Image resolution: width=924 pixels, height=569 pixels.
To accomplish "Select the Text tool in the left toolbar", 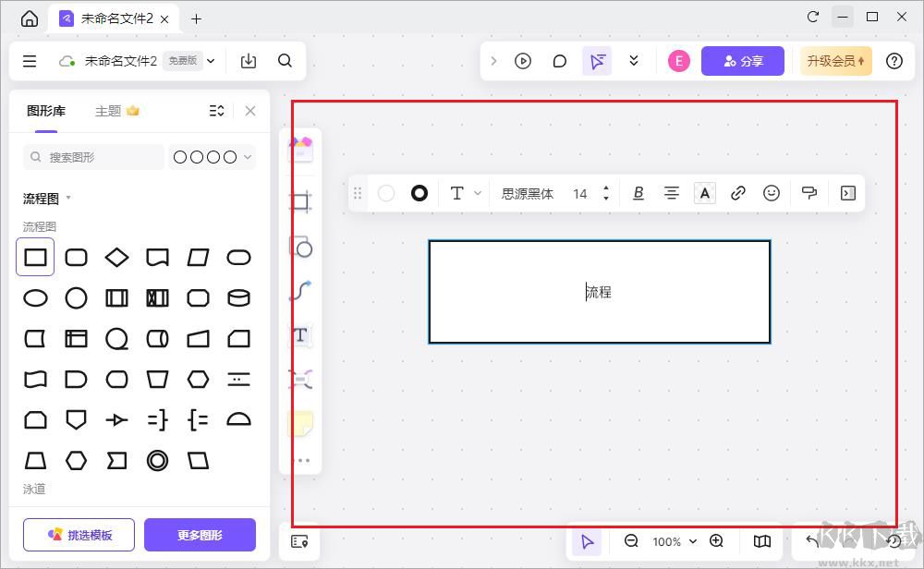I will click(300, 336).
